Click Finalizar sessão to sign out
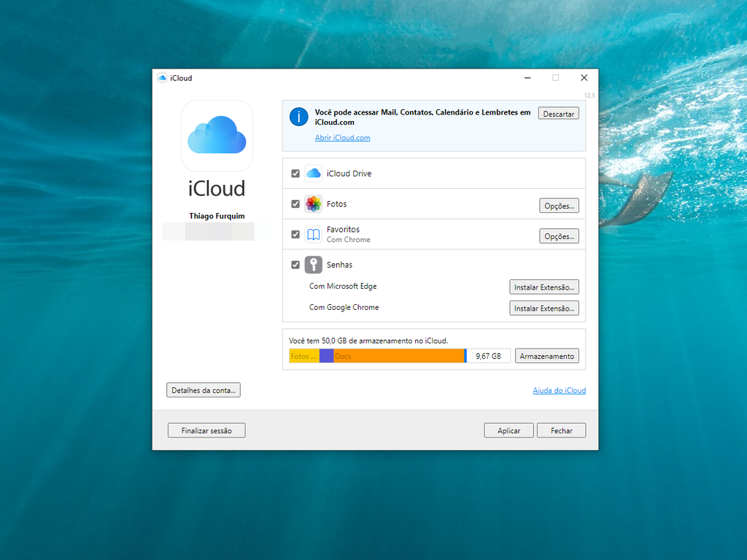Screen dimensions: 747x560 (206, 430)
